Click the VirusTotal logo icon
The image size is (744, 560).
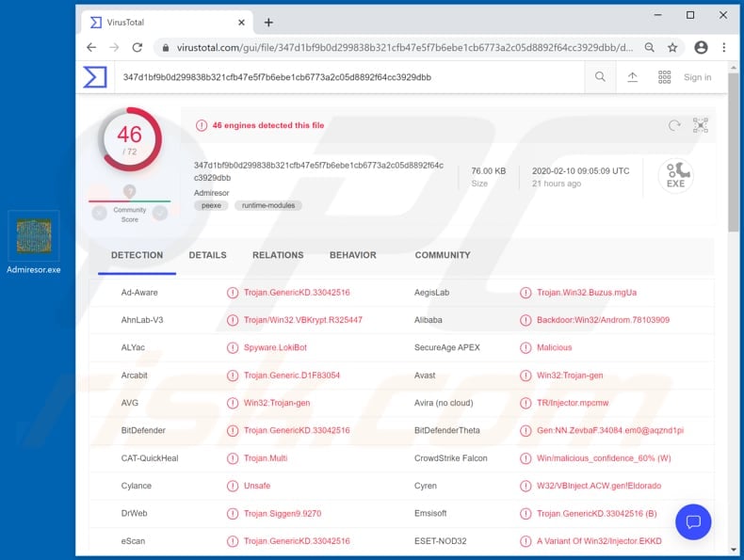coord(95,77)
